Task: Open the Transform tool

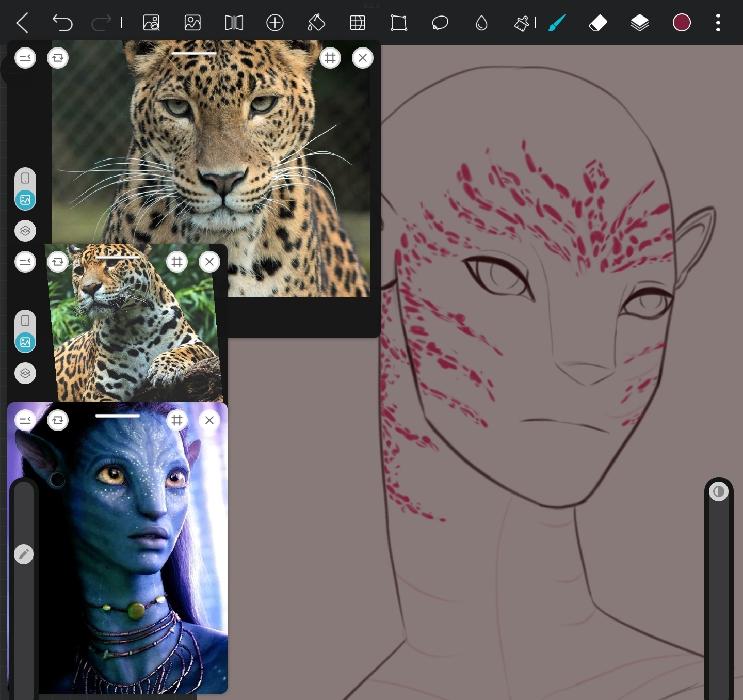Action: pos(398,23)
